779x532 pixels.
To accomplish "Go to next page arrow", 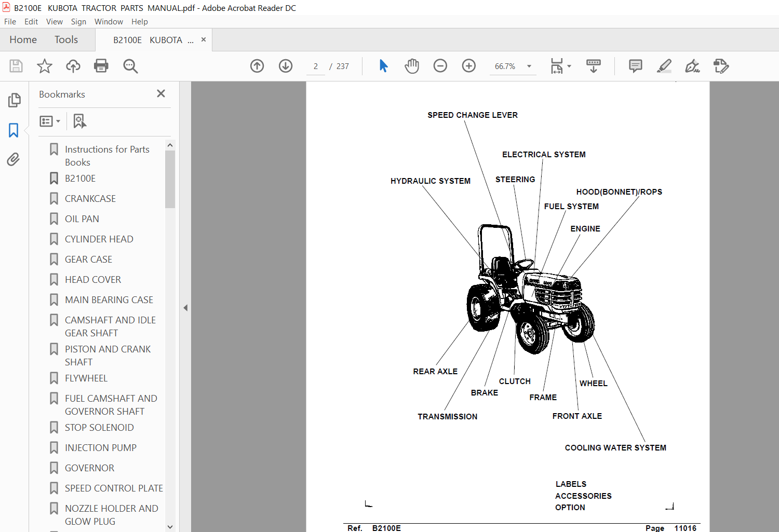I will click(x=286, y=66).
